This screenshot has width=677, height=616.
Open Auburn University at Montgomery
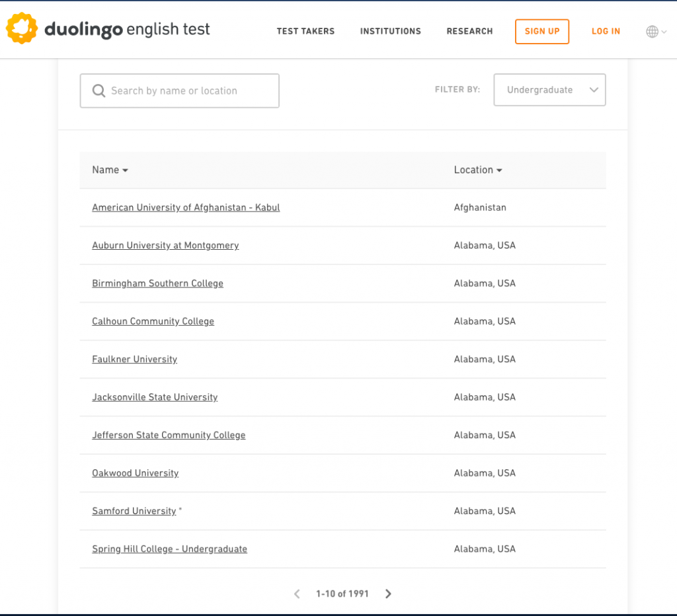pyautogui.click(x=165, y=246)
